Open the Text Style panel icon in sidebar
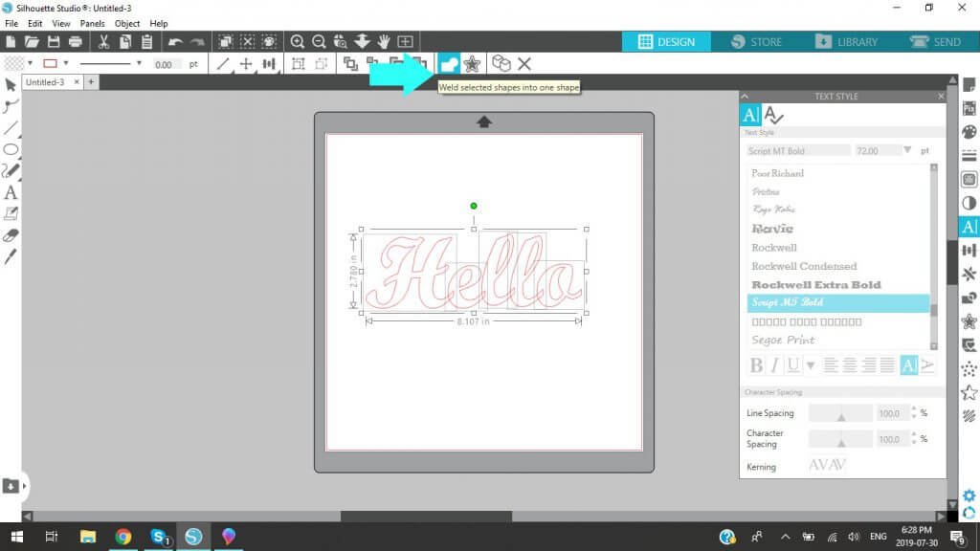The height and width of the screenshot is (551, 980). point(969,227)
